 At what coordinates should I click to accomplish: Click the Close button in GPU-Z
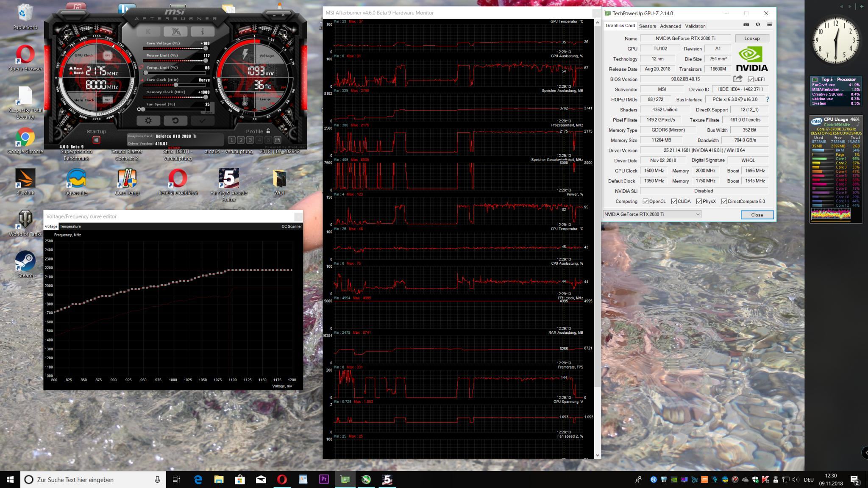[x=757, y=215]
